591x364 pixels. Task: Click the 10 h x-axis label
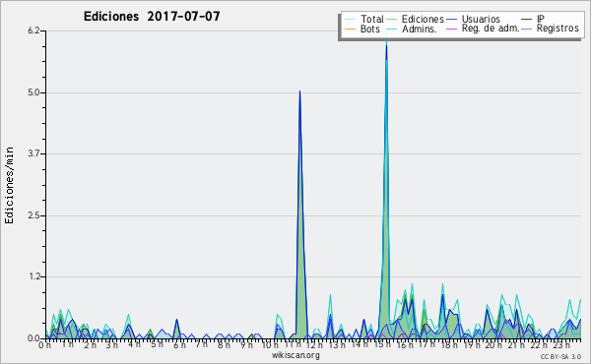(270, 345)
